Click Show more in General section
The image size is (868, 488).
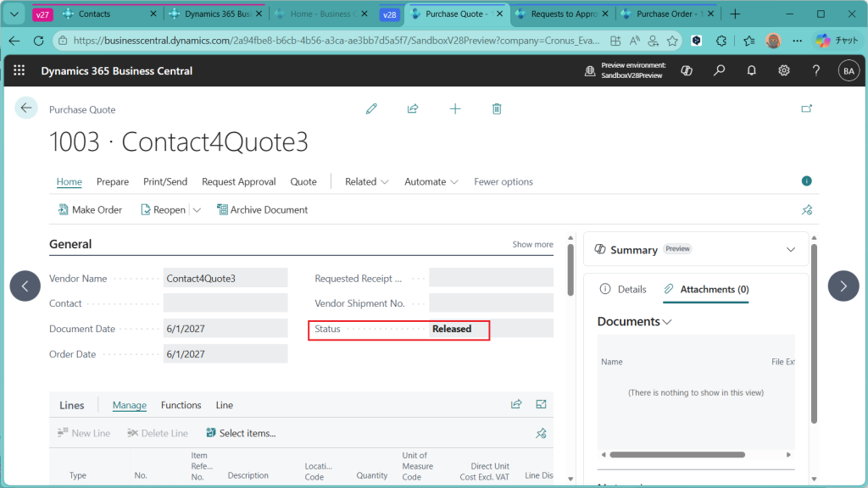(x=532, y=244)
